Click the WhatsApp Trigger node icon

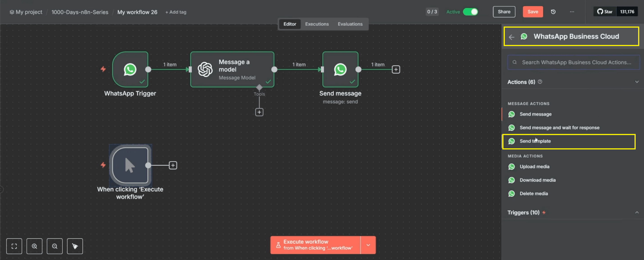[130, 69]
